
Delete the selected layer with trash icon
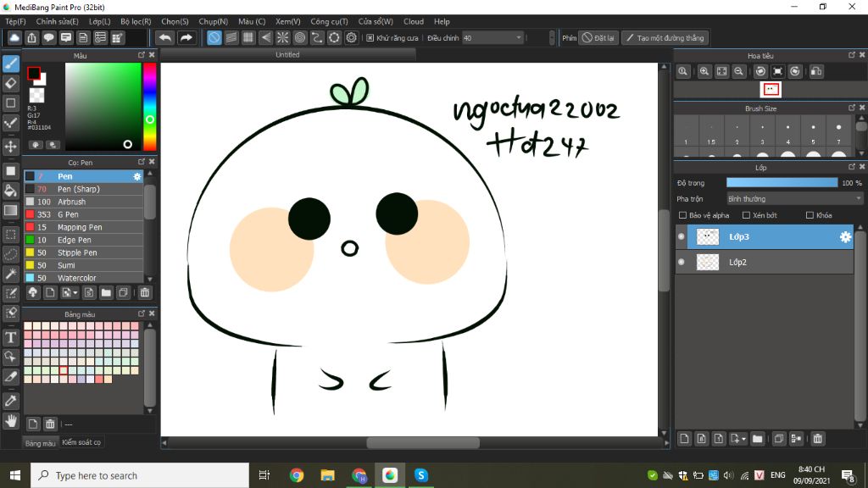[818, 439]
